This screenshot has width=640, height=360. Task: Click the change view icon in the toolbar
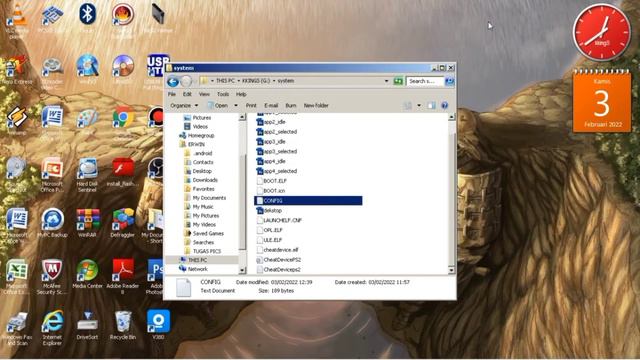tap(407, 106)
